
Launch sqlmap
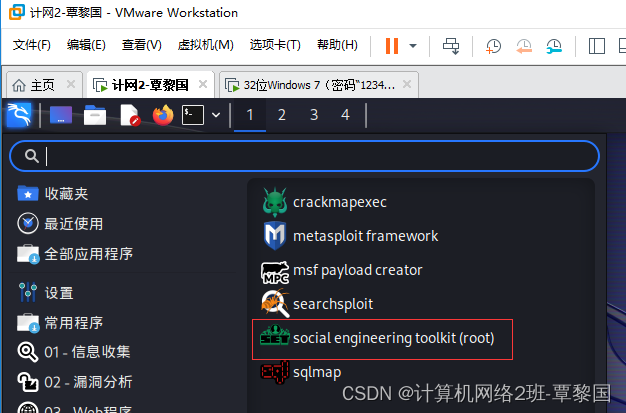pos(301,372)
